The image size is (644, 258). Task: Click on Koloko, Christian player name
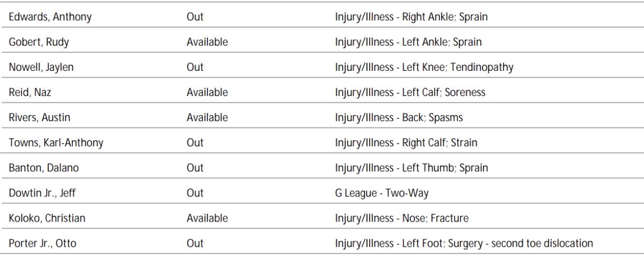click(x=47, y=218)
